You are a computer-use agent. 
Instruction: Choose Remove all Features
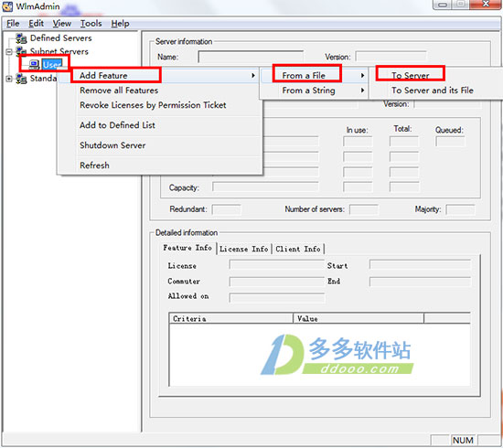coord(119,91)
